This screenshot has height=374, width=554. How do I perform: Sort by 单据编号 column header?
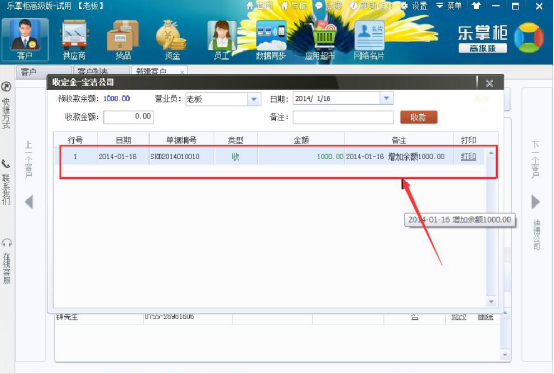(181, 140)
